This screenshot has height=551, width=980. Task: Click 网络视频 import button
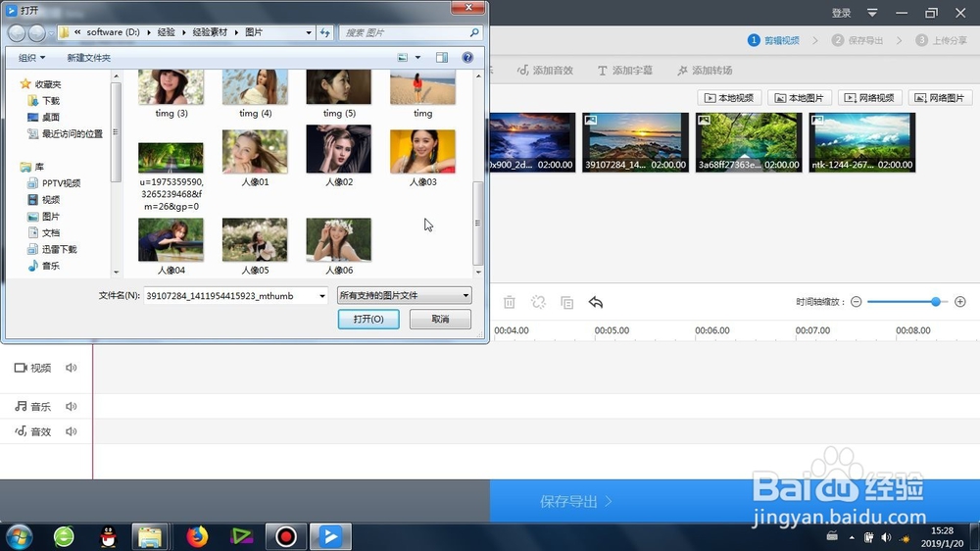pyautogui.click(x=869, y=98)
